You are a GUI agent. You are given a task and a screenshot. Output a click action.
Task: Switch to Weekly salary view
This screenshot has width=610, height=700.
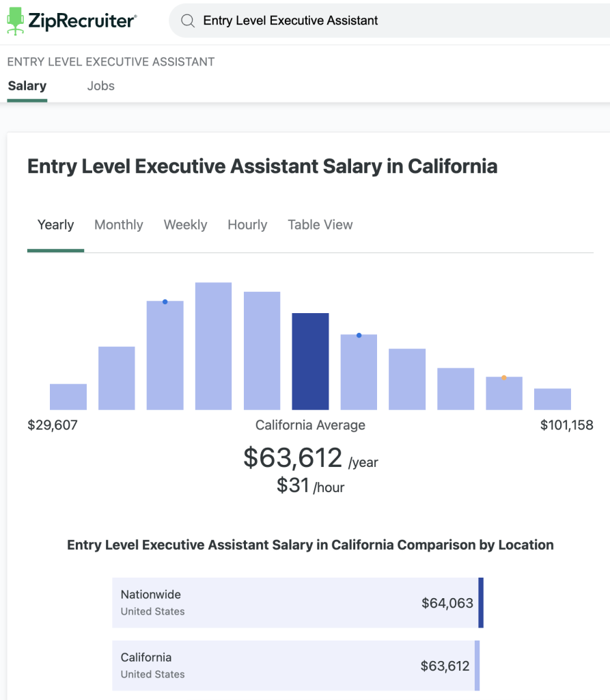pyautogui.click(x=185, y=225)
